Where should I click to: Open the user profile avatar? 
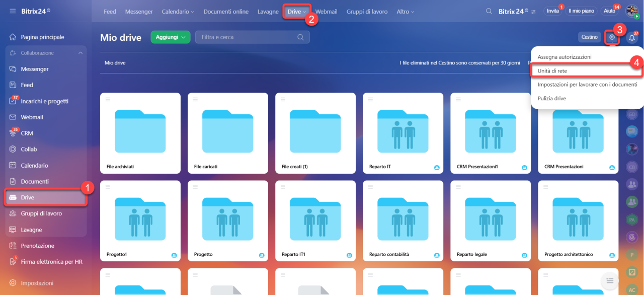point(632,11)
